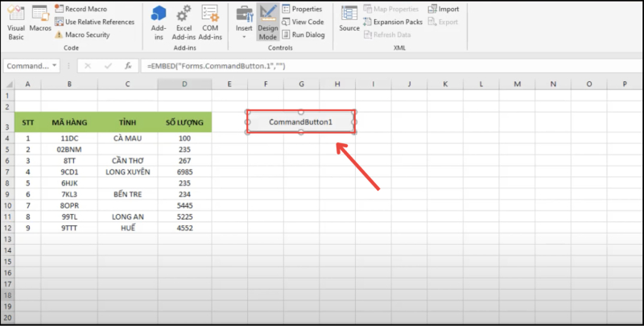The image size is (644, 326).
Task: Select cell with BẾN TRE
Action: click(128, 194)
